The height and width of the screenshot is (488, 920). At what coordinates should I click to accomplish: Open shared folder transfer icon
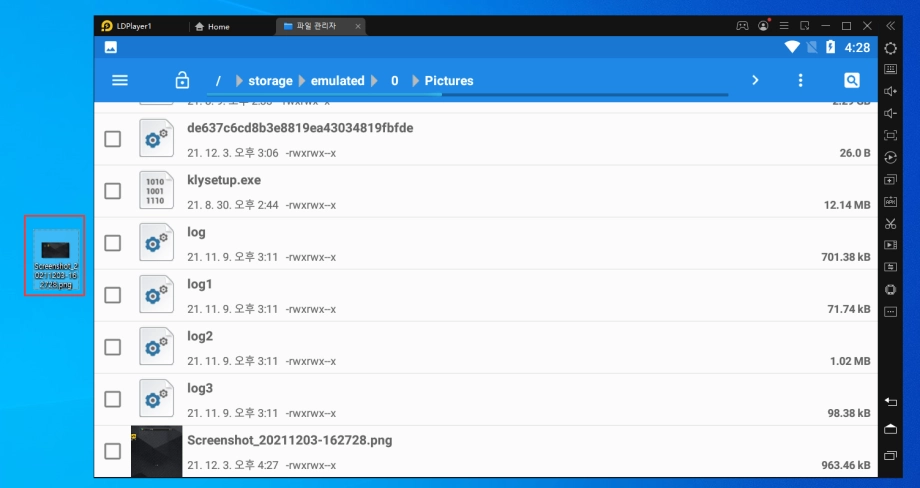pyautogui.click(x=891, y=267)
